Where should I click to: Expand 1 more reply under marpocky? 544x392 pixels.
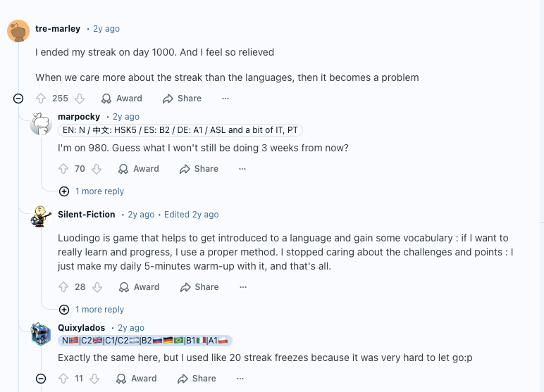pos(92,191)
